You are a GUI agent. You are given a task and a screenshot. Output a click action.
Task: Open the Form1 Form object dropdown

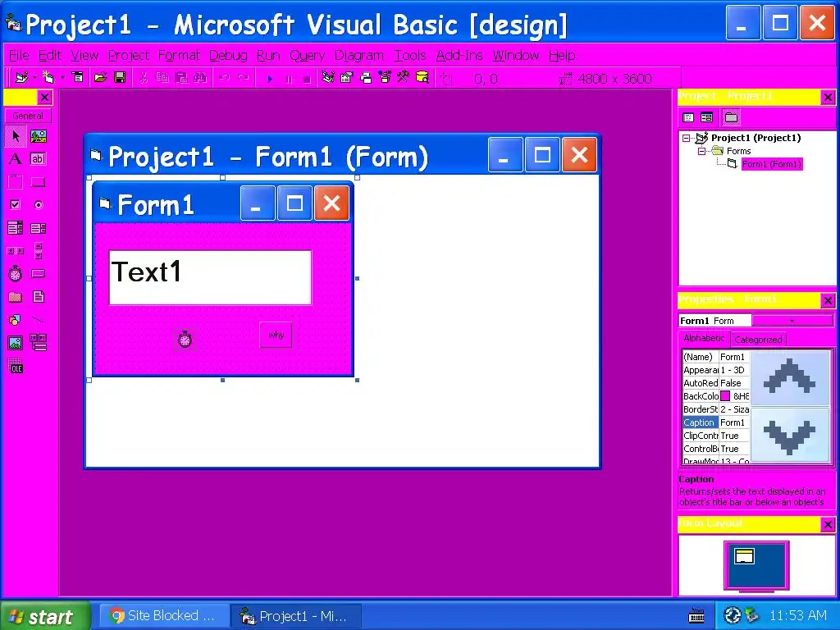pyautogui.click(x=792, y=321)
